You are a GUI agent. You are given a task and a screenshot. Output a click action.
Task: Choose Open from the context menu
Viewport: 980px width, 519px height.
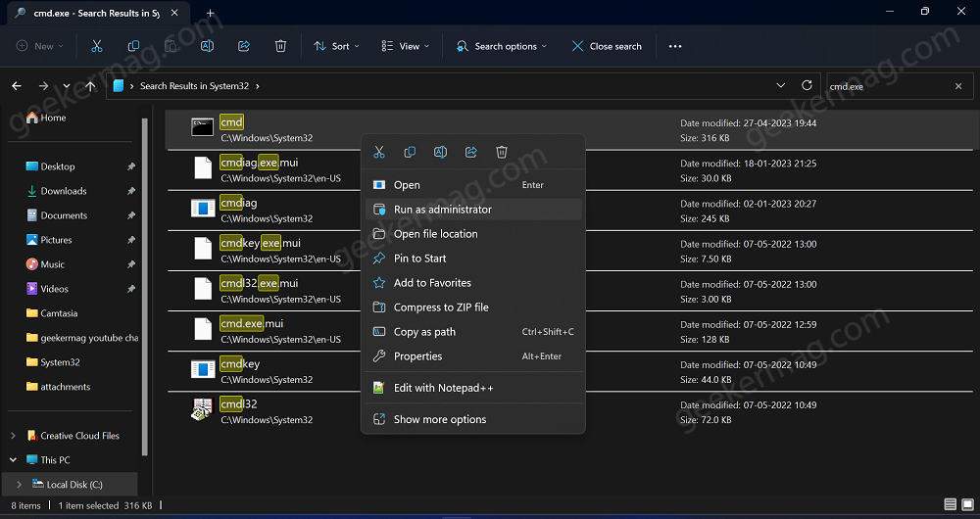pyautogui.click(x=473, y=185)
